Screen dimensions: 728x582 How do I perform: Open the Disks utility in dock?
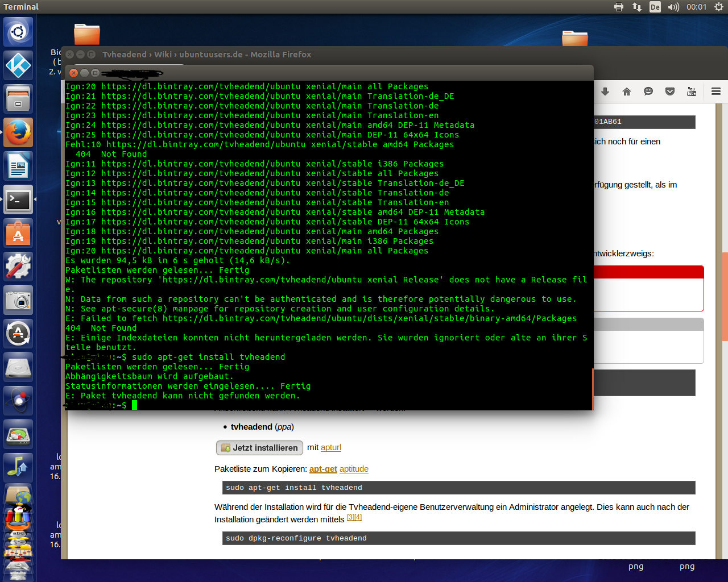point(18,367)
